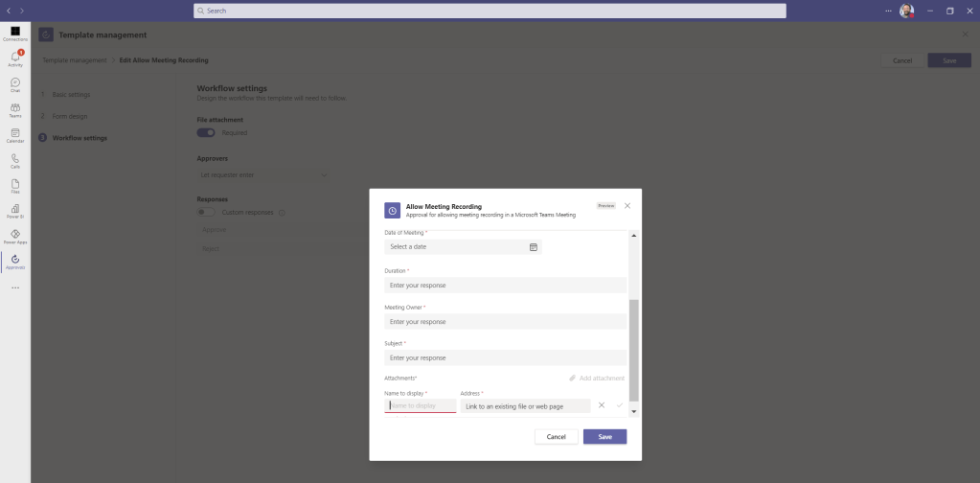Open Chat from the left rail
This screenshot has height=483, width=980.
click(x=14, y=85)
